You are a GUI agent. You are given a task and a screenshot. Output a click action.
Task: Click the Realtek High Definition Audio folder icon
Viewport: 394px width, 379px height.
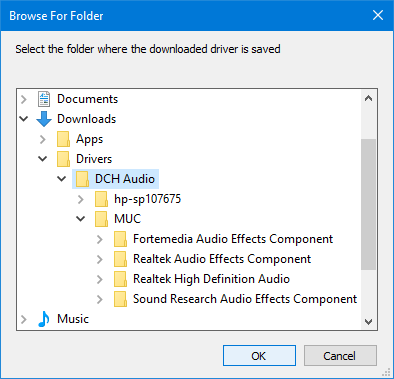tap(120, 279)
